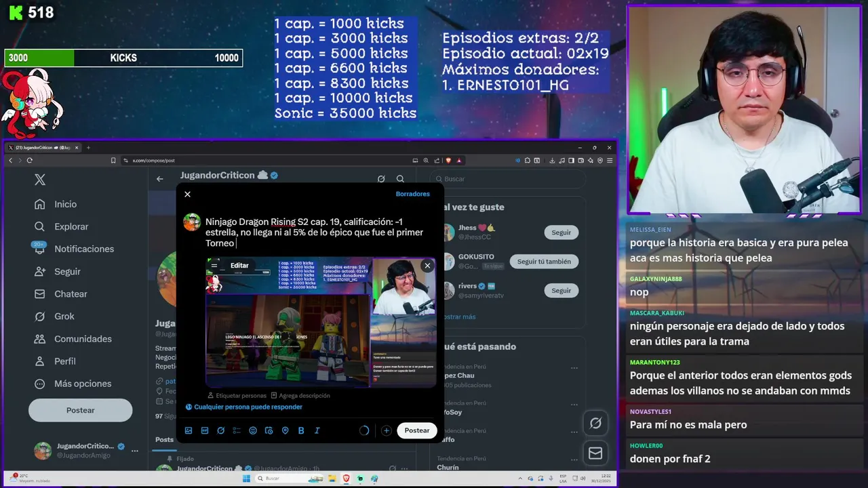The width and height of the screenshot is (868, 488).
Task: Open Notificaciones in the sidebar
Action: click(x=75, y=249)
